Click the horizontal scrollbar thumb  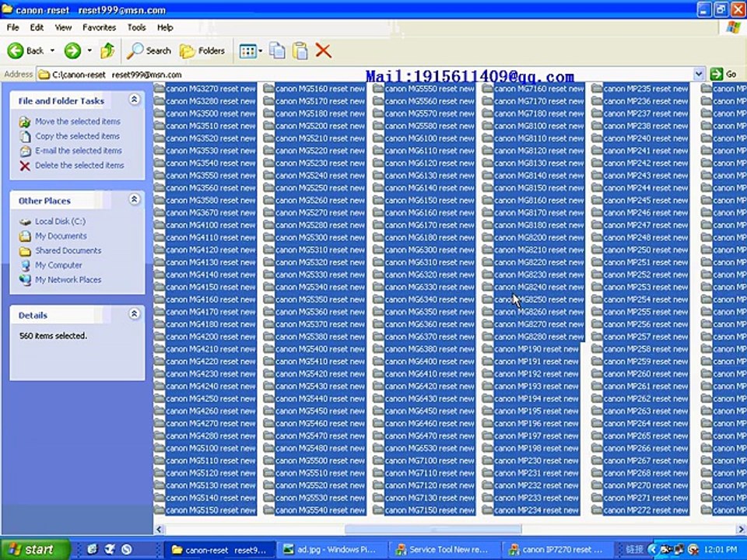click(433, 529)
